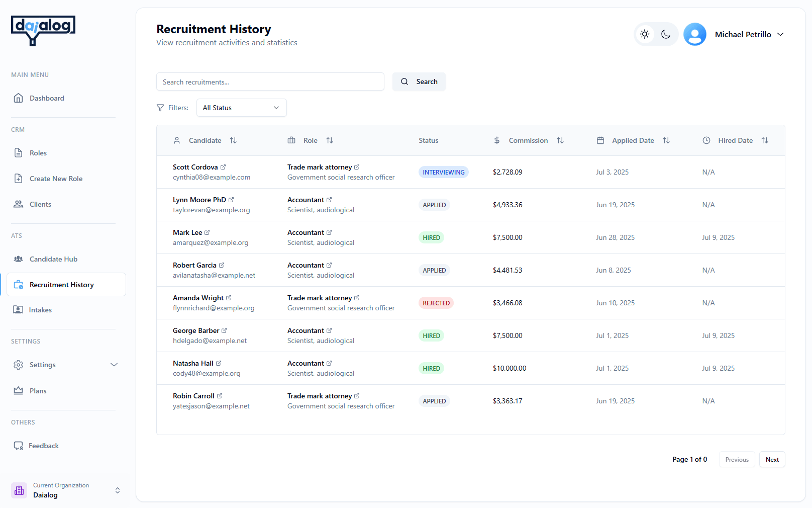812x508 pixels.
Task: Toggle sorting on the Commission column
Action: [x=560, y=140]
